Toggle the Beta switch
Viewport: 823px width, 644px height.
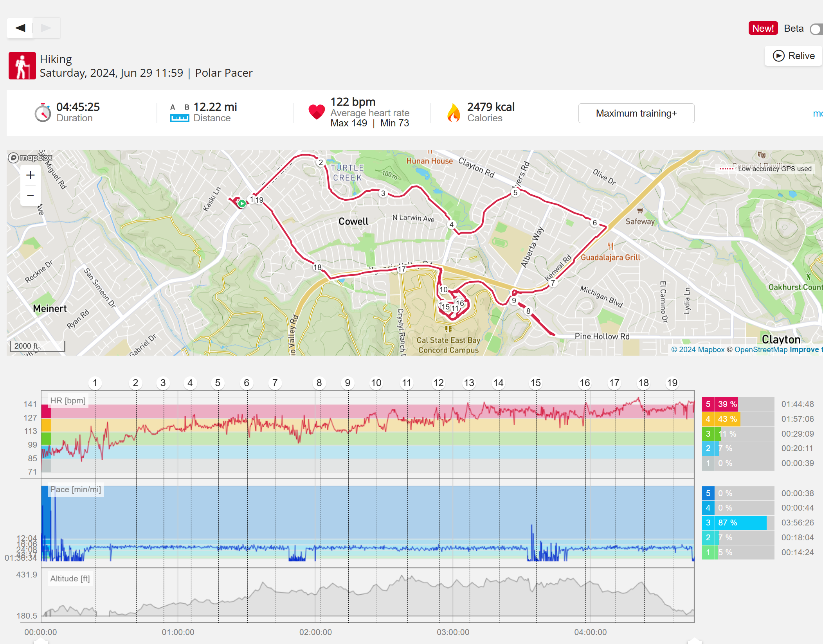pos(816,29)
